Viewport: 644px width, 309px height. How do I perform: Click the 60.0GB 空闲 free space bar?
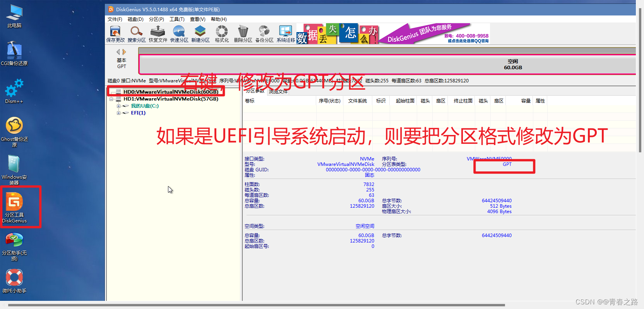(x=387, y=64)
